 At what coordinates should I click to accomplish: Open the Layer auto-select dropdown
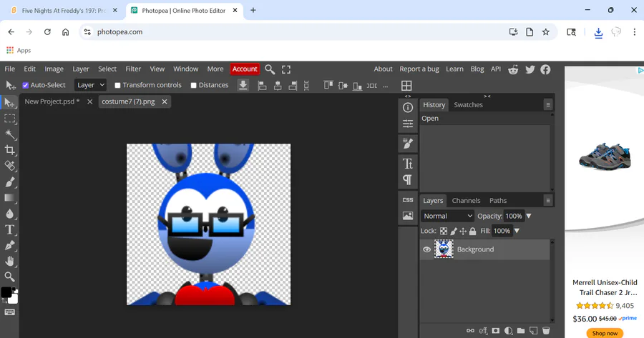tap(90, 85)
